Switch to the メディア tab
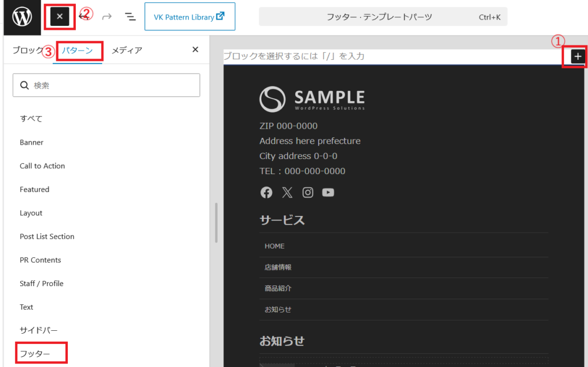 tap(127, 51)
